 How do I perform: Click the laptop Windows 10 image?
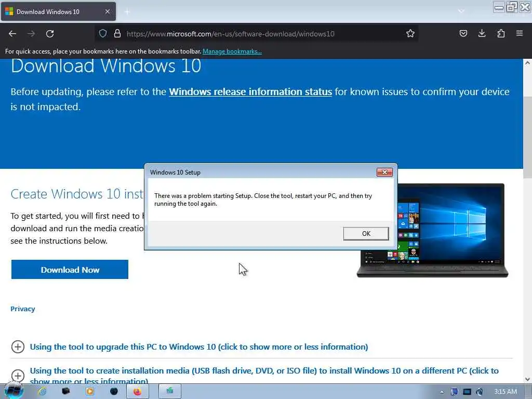tap(432, 230)
